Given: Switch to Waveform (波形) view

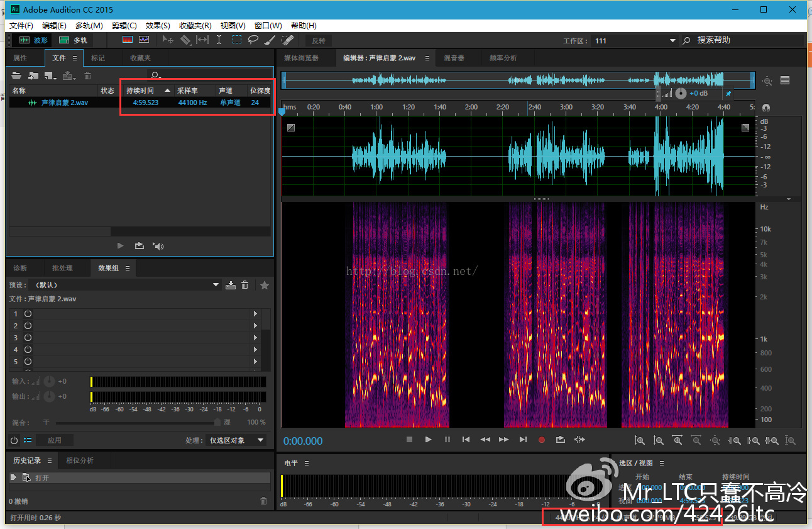Looking at the screenshot, I should click(33, 40).
